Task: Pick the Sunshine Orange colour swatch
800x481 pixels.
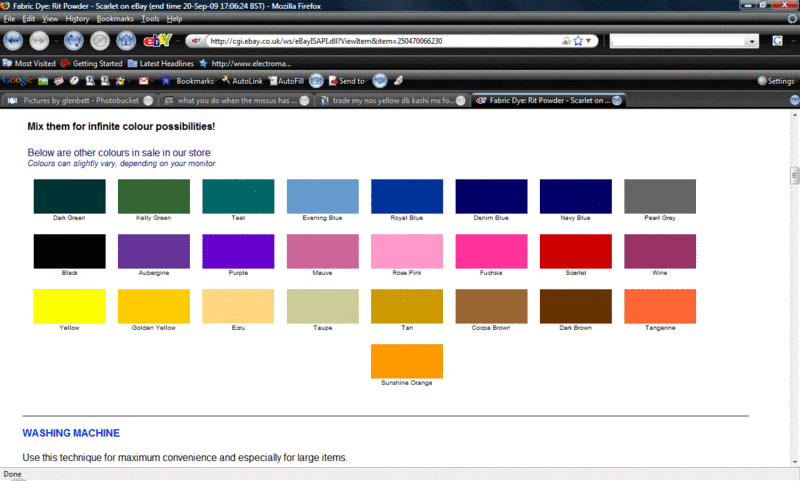Action: tap(406, 360)
